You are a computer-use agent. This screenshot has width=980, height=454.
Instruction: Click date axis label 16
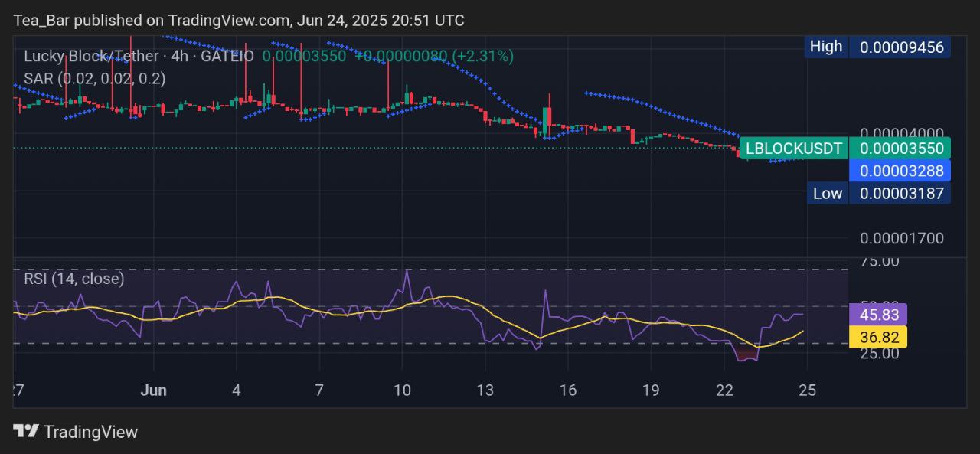click(x=567, y=390)
